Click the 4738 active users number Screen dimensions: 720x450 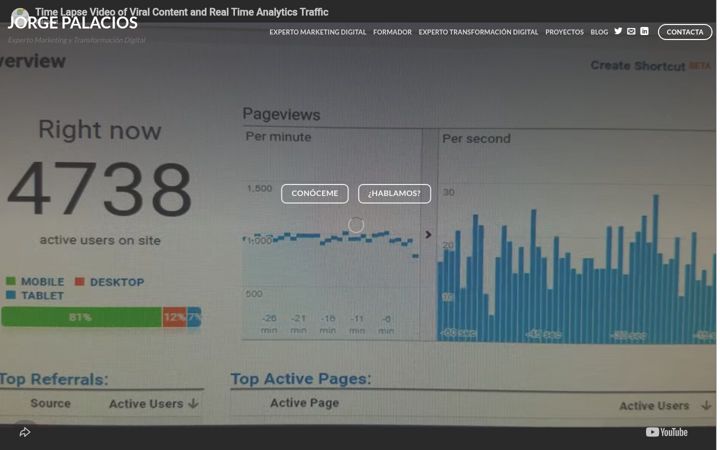click(100, 189)
